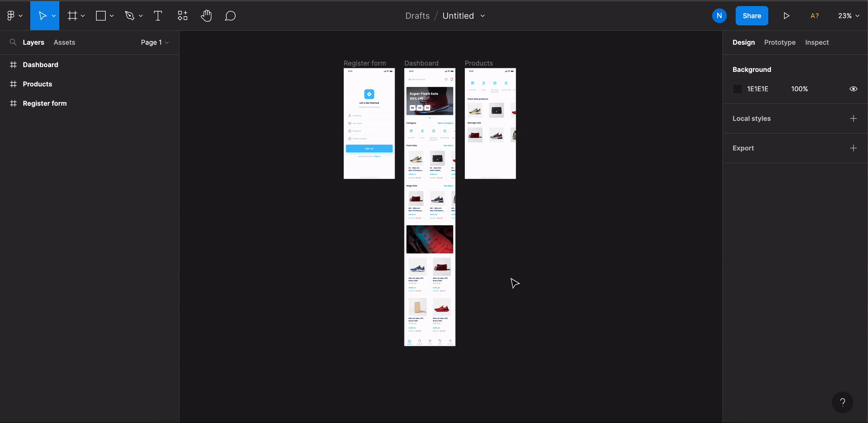Activate the Comment tool
The height and width of the screenshot is (423, 868).
(231, 16)
